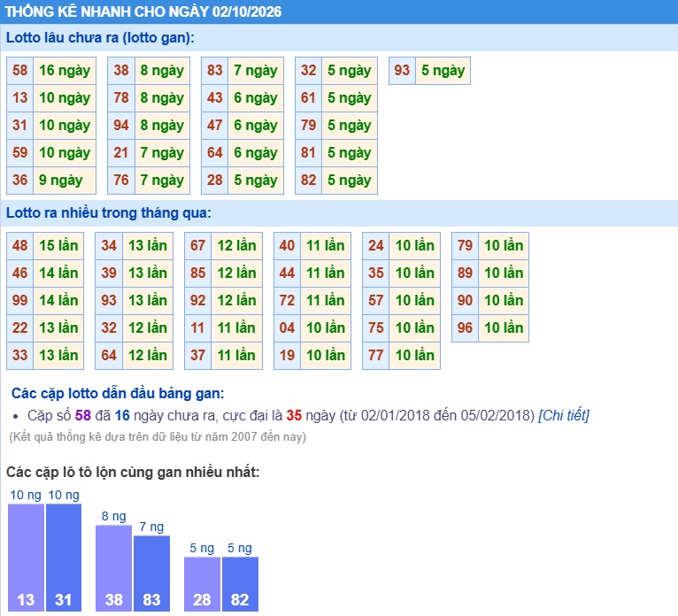The width and height of the screenshot is (678, 616).
Task: Click lotto gan number 81
Action: 308,153
